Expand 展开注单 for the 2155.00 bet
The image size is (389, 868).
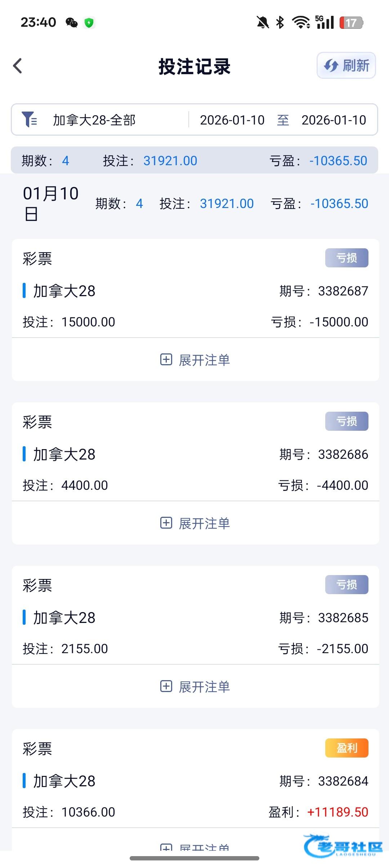click(204, 687)
